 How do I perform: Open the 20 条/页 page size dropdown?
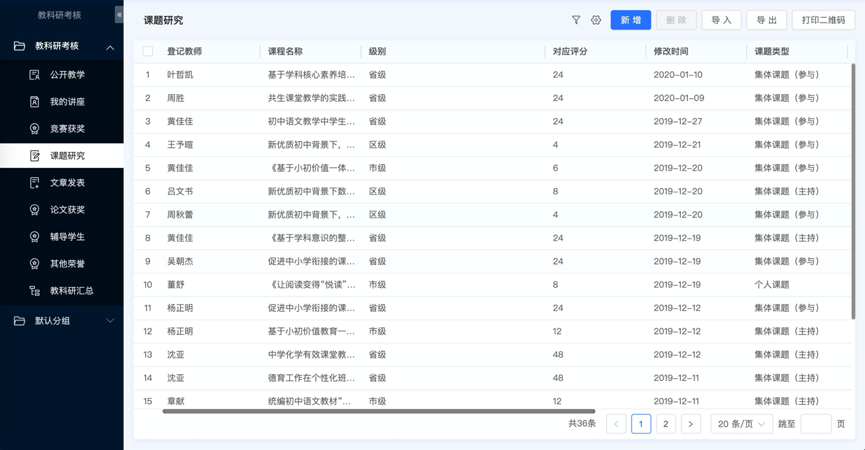click(x=741, y=424)
